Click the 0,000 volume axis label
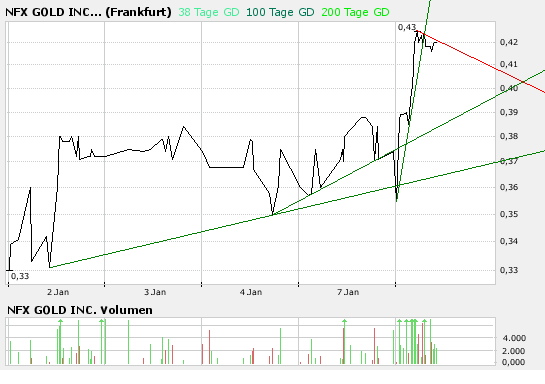Screen dimensions: 545x384 514,362
